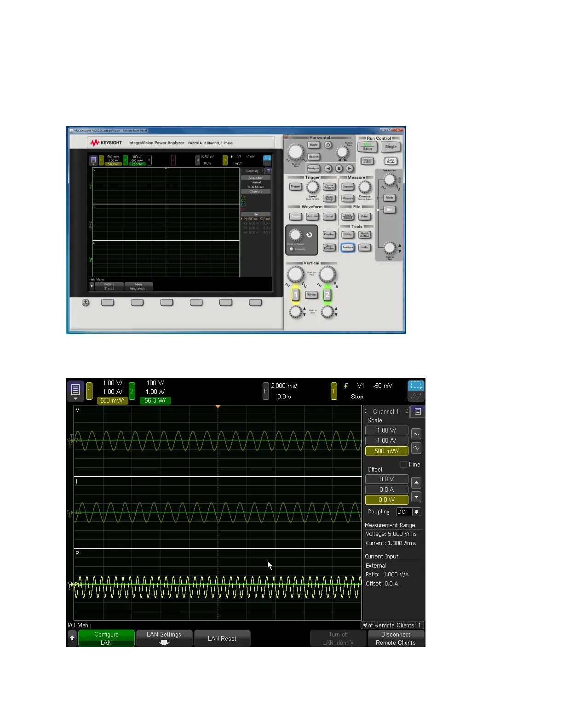563x728 pixels.
Task: Click the Wiring button in Vertical section
Action: 311,295
